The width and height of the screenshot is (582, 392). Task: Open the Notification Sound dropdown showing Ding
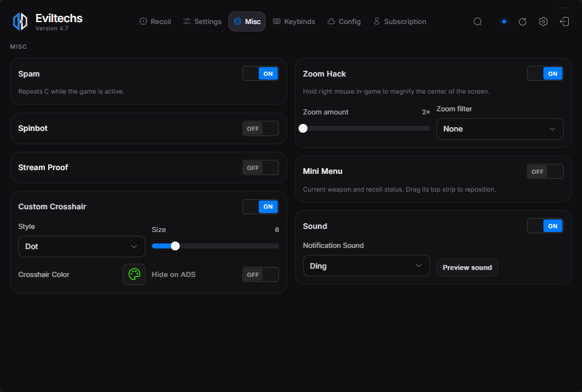click(x=366, y=266)
